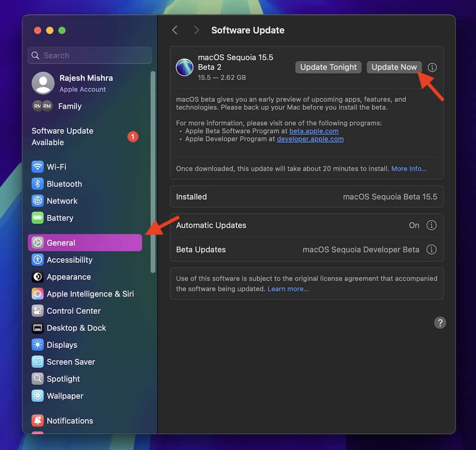Open the Wallpaper settings icon
Viewport: 476px width, 450px height.
[38, 396]
